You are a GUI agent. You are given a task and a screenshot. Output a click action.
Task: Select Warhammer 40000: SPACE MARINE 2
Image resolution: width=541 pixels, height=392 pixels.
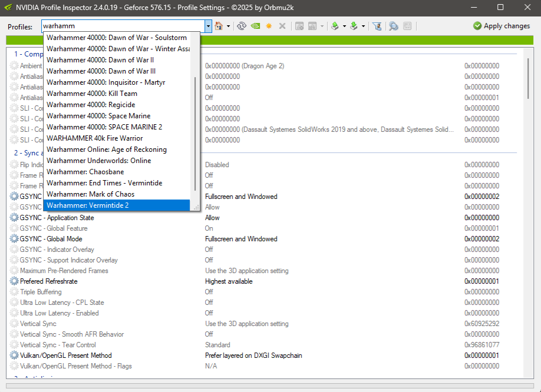[117, 127]
